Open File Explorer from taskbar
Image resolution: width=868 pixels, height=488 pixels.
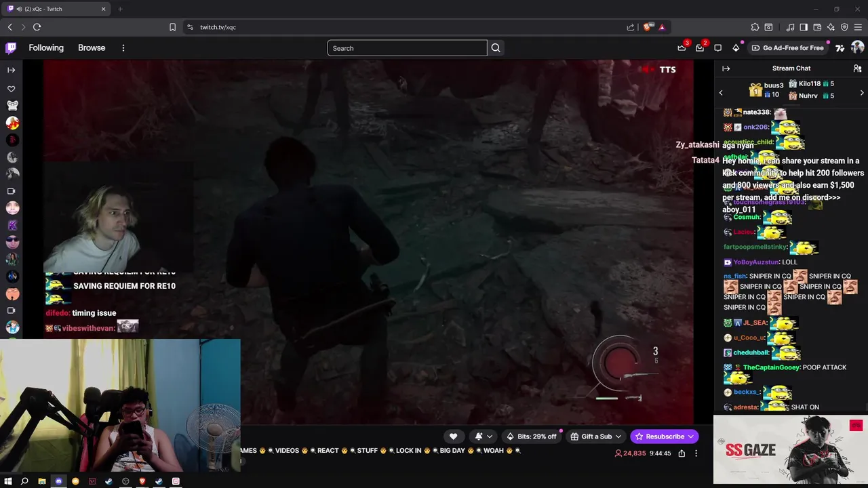(41, 481)
